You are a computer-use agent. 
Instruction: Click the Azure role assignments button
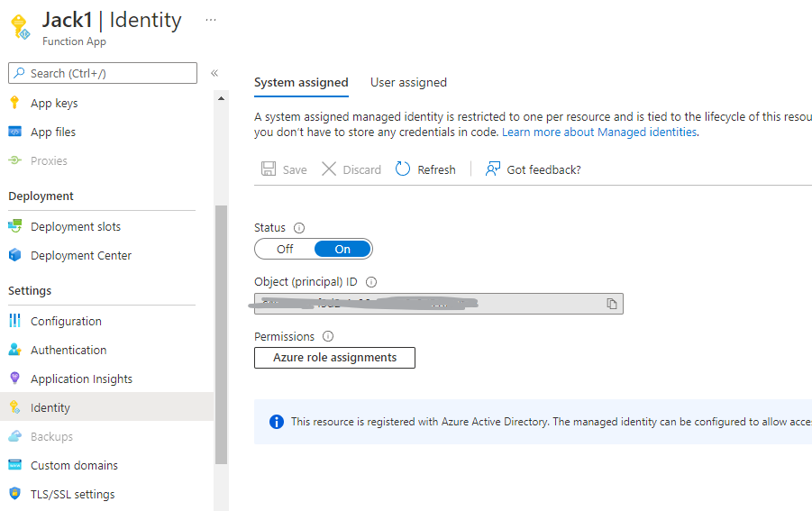[334, 358]
